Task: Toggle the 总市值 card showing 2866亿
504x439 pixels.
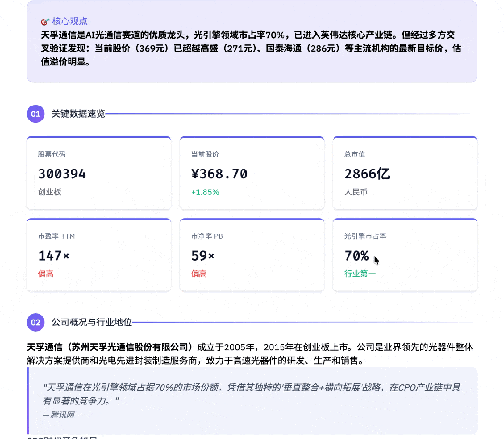Action: [x=405, y=173]
